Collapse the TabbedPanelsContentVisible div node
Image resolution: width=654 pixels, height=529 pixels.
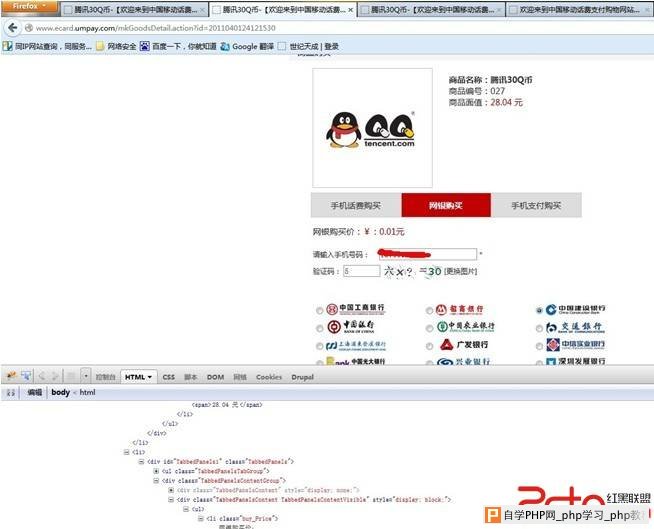[x=171, y=499]
